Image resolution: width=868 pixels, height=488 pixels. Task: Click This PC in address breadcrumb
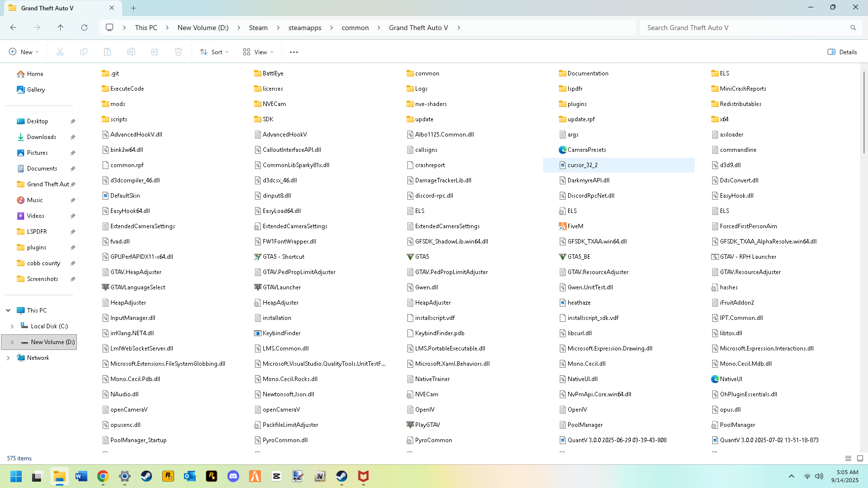[x=146, y=28]
